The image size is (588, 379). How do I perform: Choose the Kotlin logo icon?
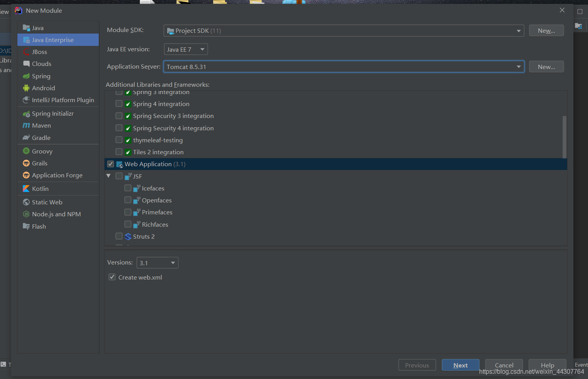pyautogui.click(x=26, y=189)
